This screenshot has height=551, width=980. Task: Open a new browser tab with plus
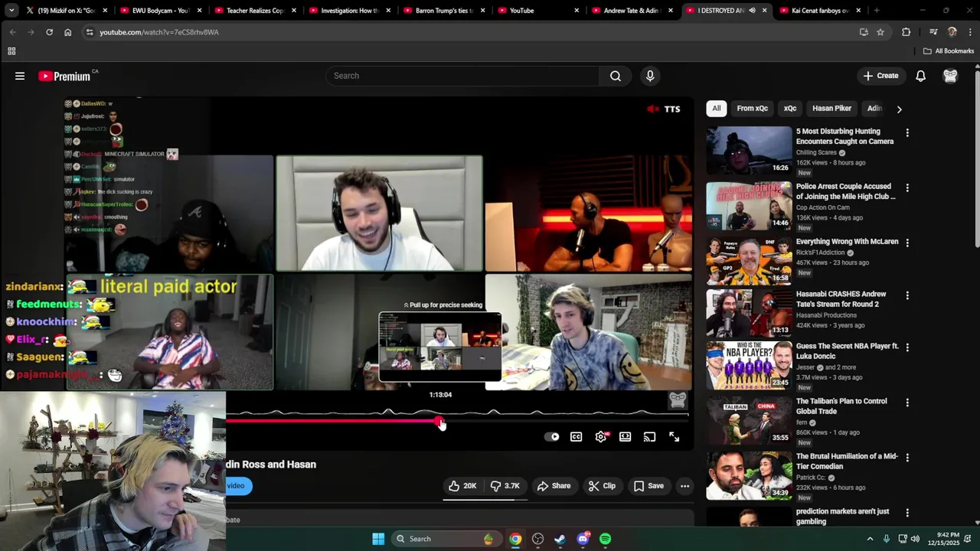[x=877, y=11]
